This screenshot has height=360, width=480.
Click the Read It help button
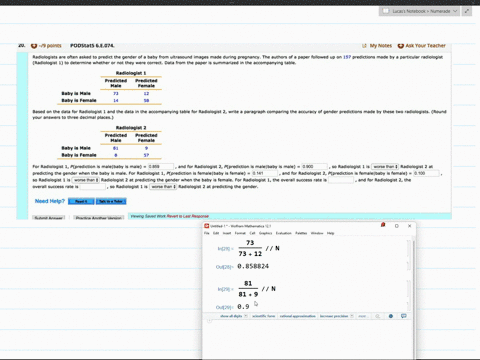(x=81, y=201)
